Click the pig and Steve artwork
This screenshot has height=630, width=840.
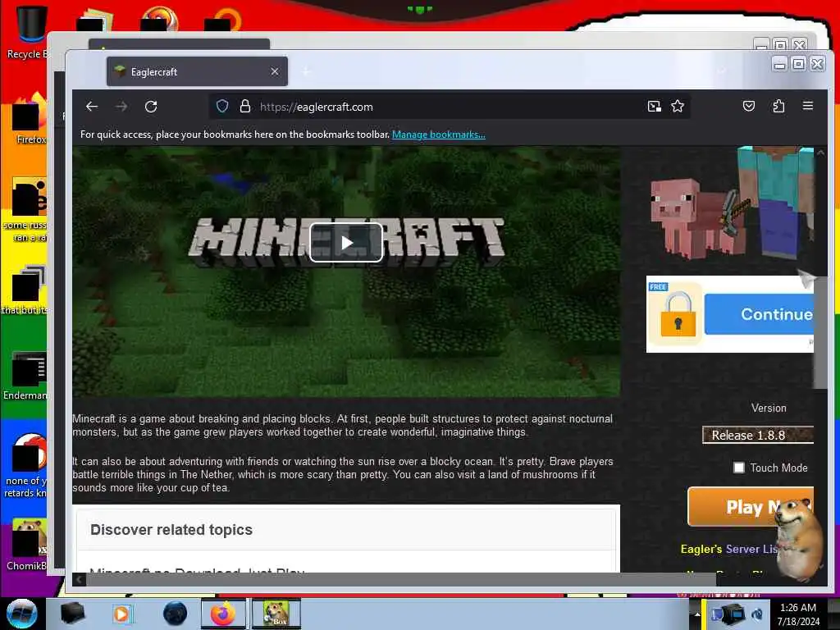[731, 203]
